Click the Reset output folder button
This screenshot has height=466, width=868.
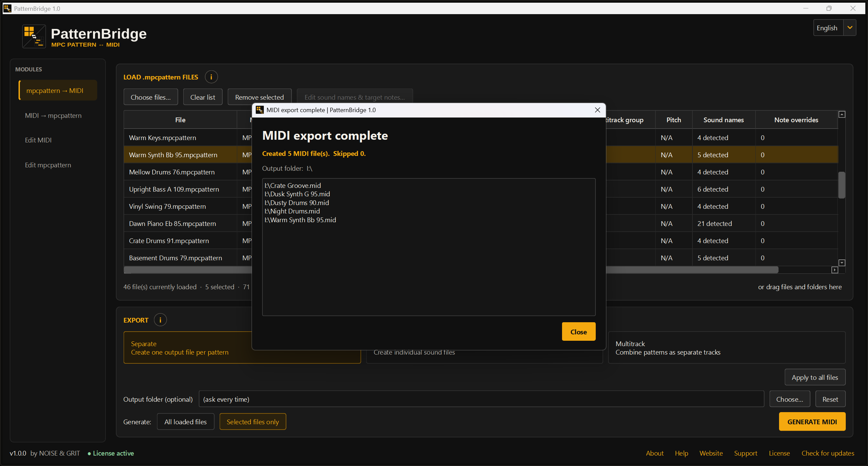[x=830, y=399]
